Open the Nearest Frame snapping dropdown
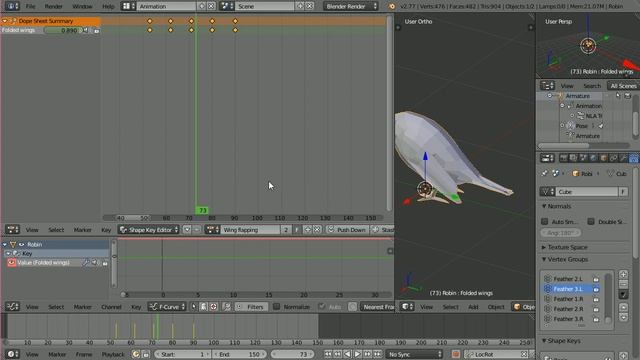Viewport: 640px width, 360px height. pyautogui.click(x=378, y=307)
